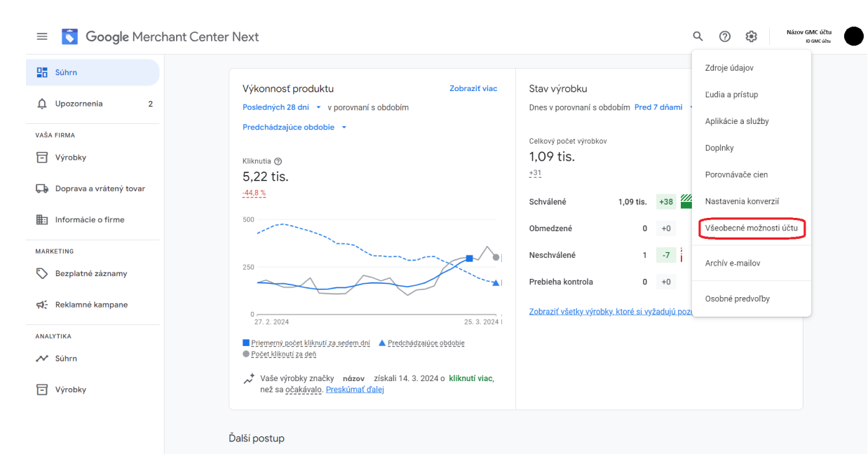The width and height of the screenshot is (868, 454).
Task: Go to Reklamné kampane in sidebar
Action: click(91, 305)
